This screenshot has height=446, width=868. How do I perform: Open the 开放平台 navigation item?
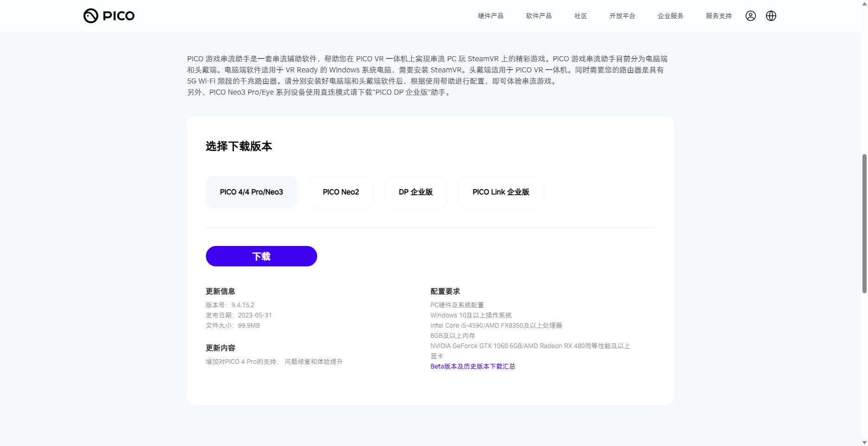coord(622,16)
